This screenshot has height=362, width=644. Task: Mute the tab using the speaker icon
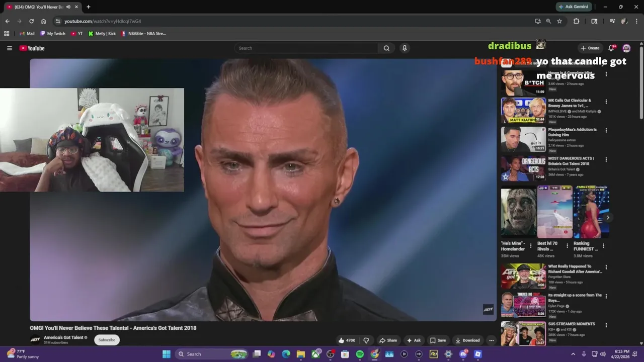[68, 7]
